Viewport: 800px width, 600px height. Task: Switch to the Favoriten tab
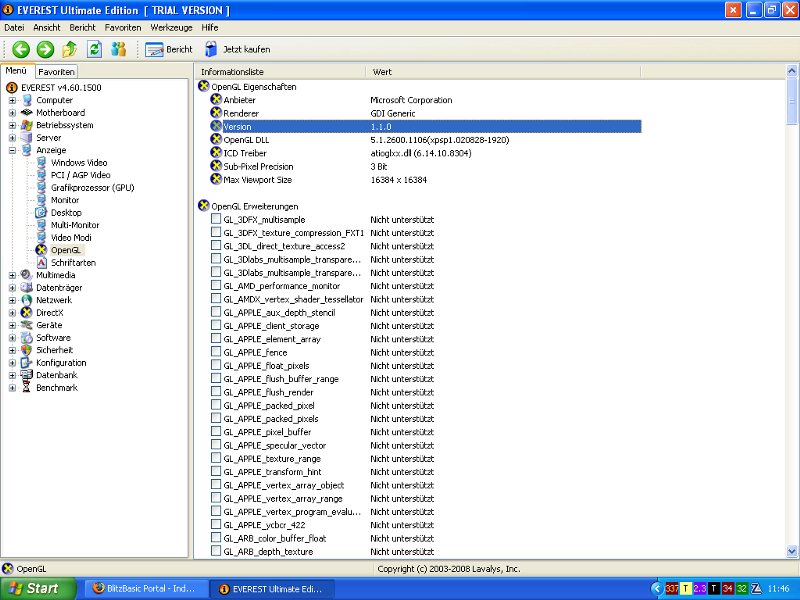[x=56, y=72]
